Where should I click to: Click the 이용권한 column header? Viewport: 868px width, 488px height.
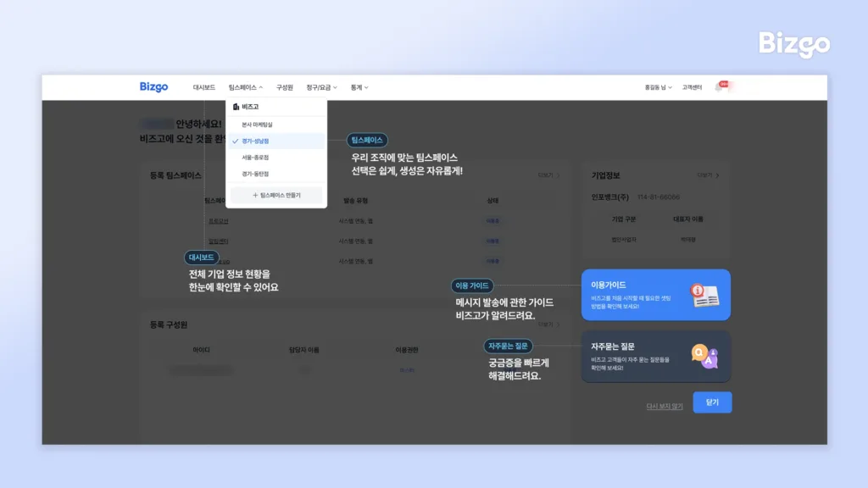[407, 350]
